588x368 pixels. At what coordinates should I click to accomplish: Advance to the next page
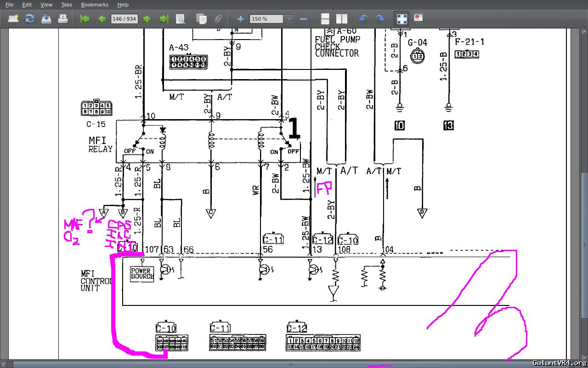pos(147,19)
